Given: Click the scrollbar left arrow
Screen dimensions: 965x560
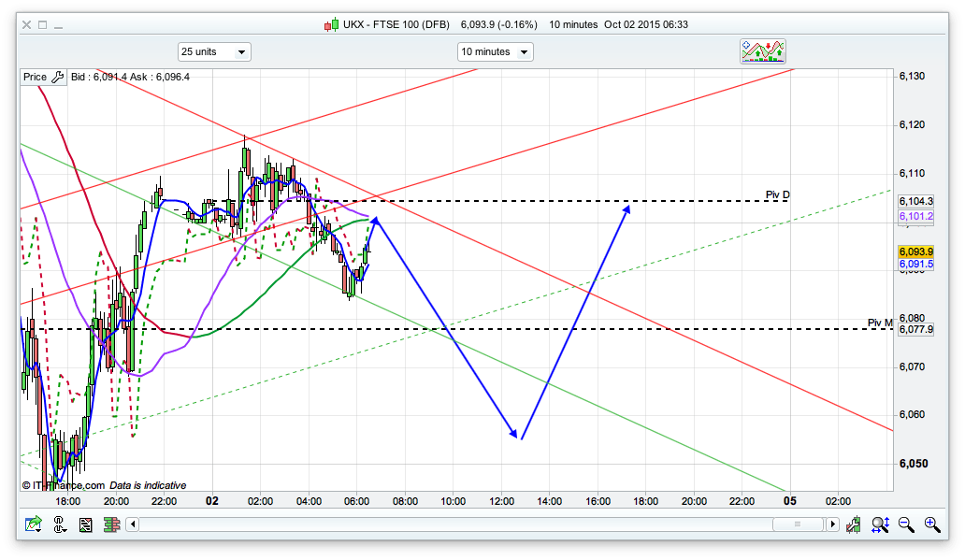Looking at the screenshot, I should pyautogui.click(x=132, y=525).
